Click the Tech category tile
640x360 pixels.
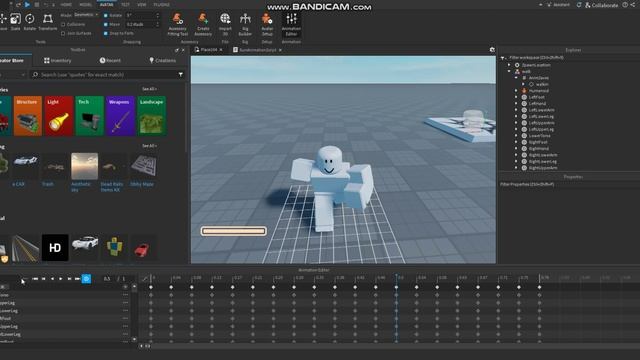coord(90,116)
